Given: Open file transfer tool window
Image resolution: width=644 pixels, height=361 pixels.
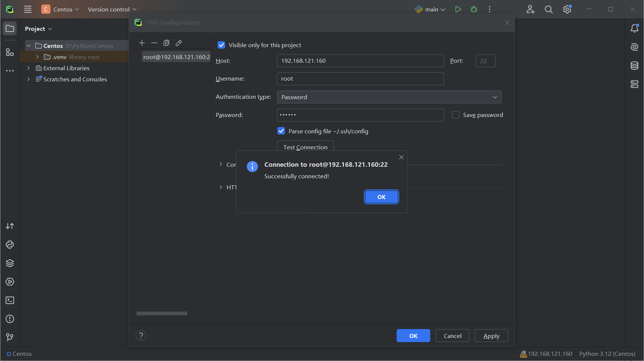Looking at the screenshot, I should click(10, 226).
